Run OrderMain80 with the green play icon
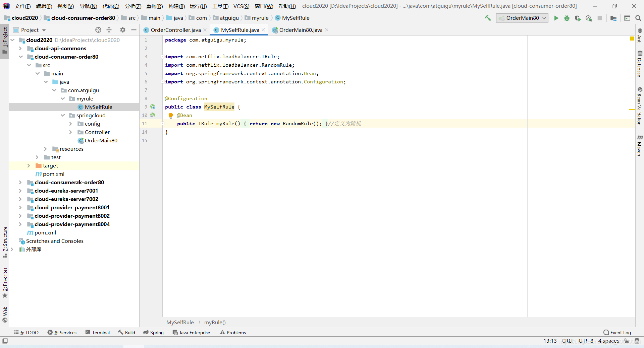The height and width of the screenshot is (348, 644). pos(556,18)
